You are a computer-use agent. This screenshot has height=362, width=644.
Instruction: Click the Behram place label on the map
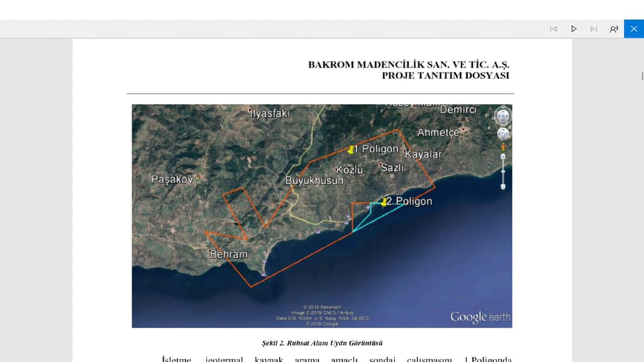[228, 255]
